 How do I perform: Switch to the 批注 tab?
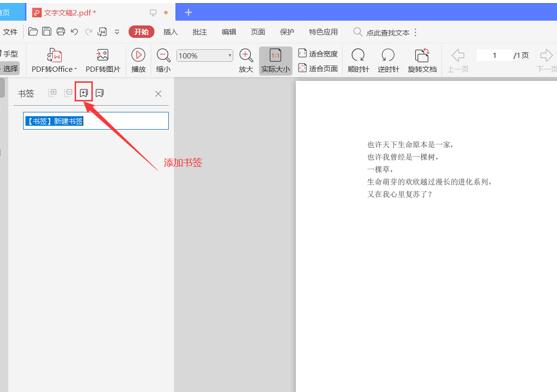pos(199,32)
